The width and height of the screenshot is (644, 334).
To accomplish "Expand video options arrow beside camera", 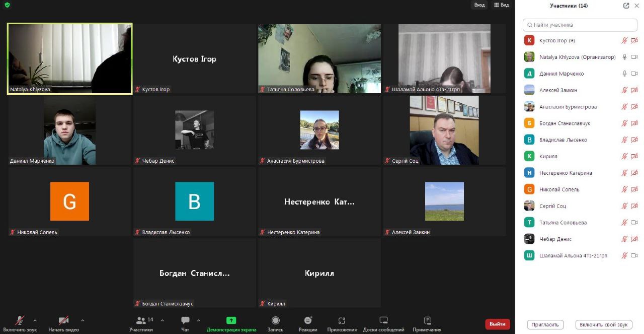I will coord(83,320).
